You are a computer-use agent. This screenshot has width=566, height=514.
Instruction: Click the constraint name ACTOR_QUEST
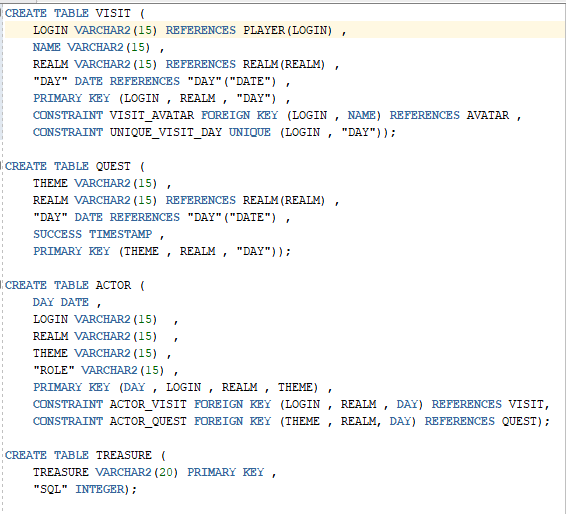(x=148, y=422)
